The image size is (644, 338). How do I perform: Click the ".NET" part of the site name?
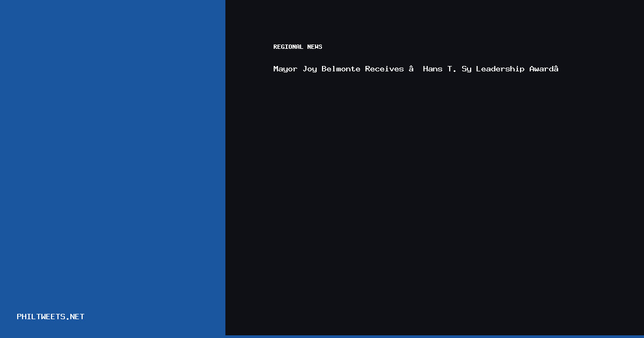(x=75, y=317)
